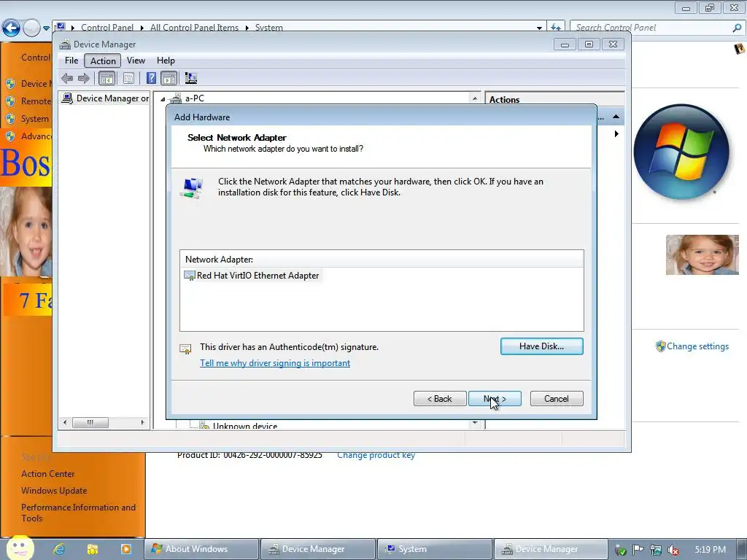Click the All Control Panel Items breadcrumb
This screenshot has height=560, width=747.
[x=194, y=28]
